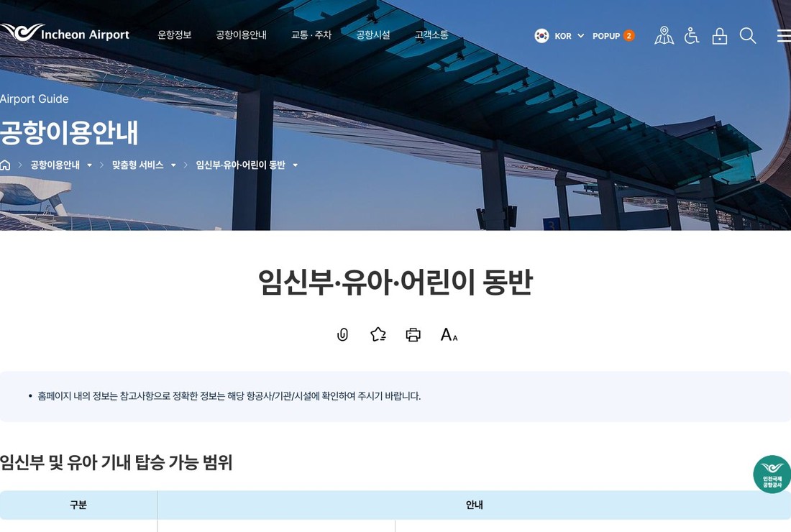The image size is (791, 532).
Task: Open the 공항이용안내 top menu
Action: point(241,35)
